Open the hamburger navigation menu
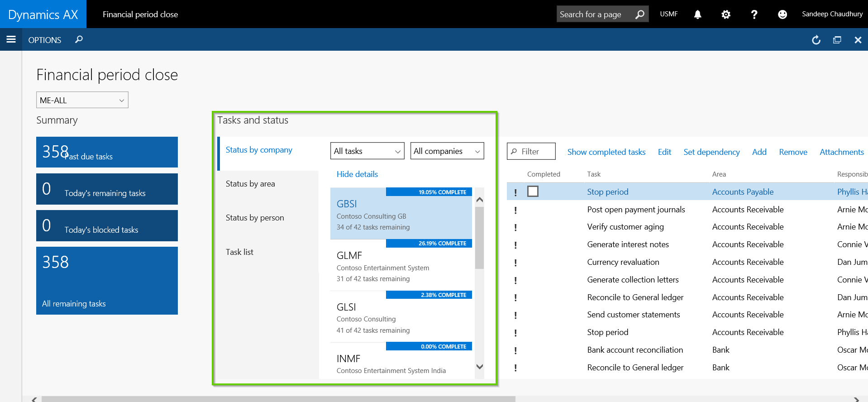Screen dimensions: 868x402 pos(11,39)
